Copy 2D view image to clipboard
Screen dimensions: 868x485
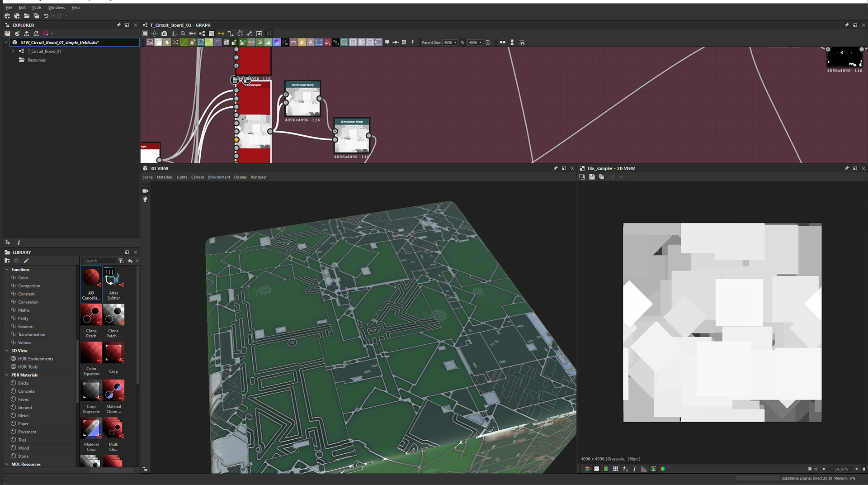click(601, 177)
